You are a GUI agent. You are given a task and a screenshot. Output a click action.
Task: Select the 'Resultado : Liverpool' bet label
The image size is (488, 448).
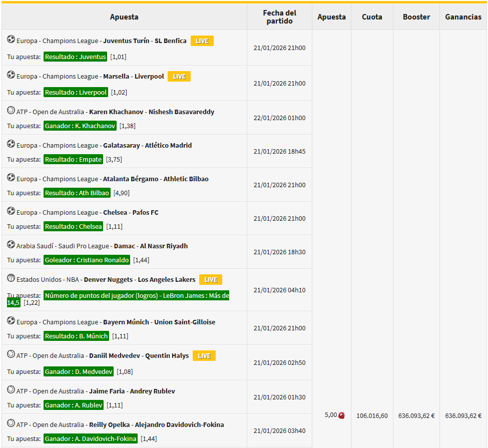pyautogui.click(x=76, y=92)
